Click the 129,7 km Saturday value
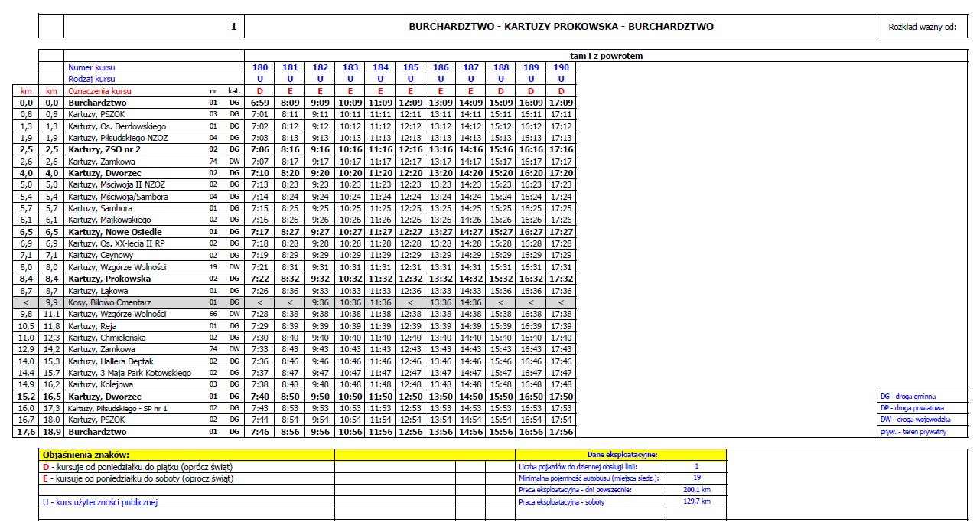Viewport: 980px width, 529px height. pos(697,501)
